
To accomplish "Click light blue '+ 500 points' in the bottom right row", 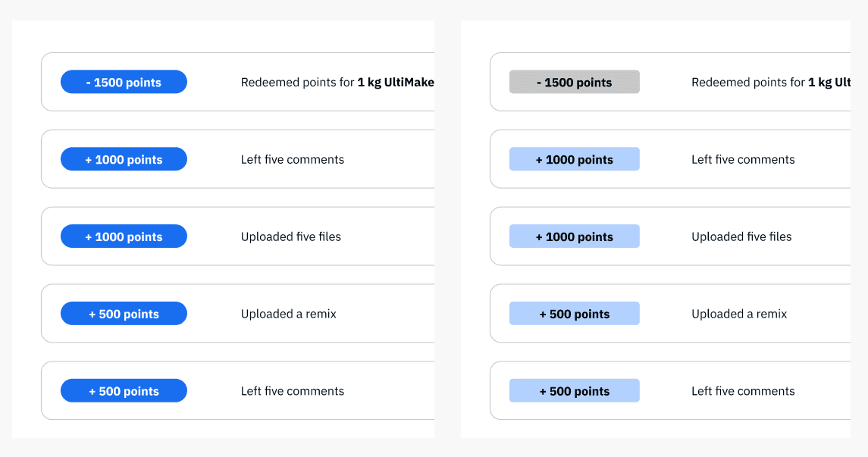I will [574, 390].
